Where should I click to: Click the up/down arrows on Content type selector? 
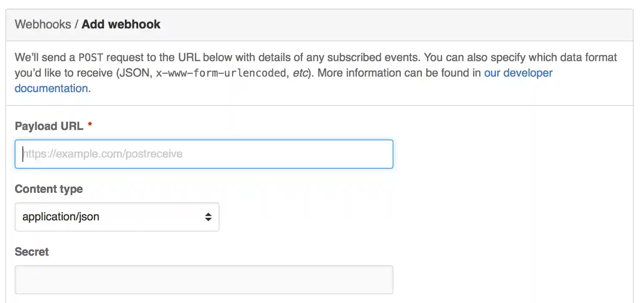(208, 217)
